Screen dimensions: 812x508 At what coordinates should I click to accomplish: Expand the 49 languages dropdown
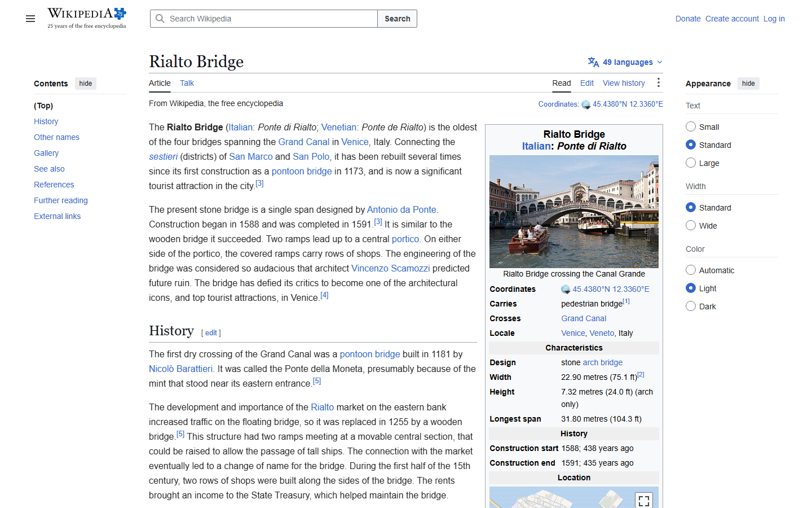coord(625,62)
